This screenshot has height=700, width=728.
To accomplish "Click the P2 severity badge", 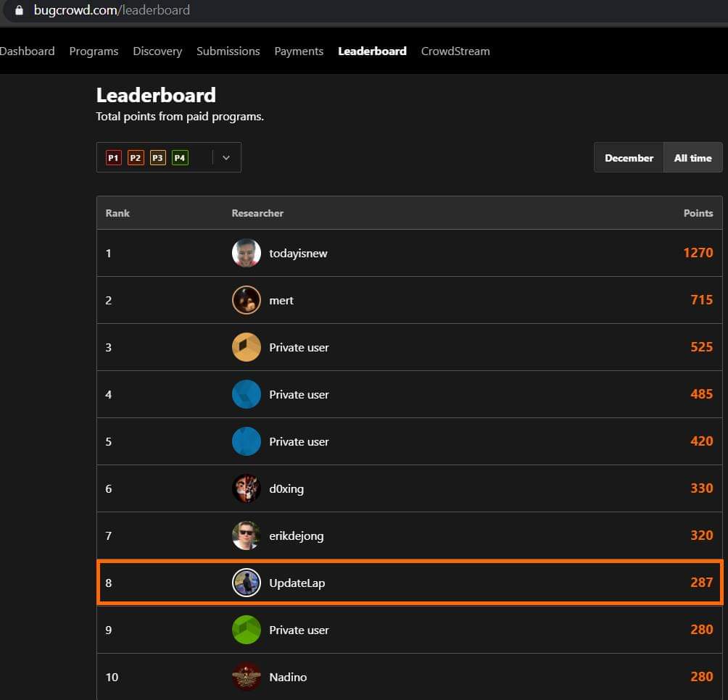I will pos(135,157).
